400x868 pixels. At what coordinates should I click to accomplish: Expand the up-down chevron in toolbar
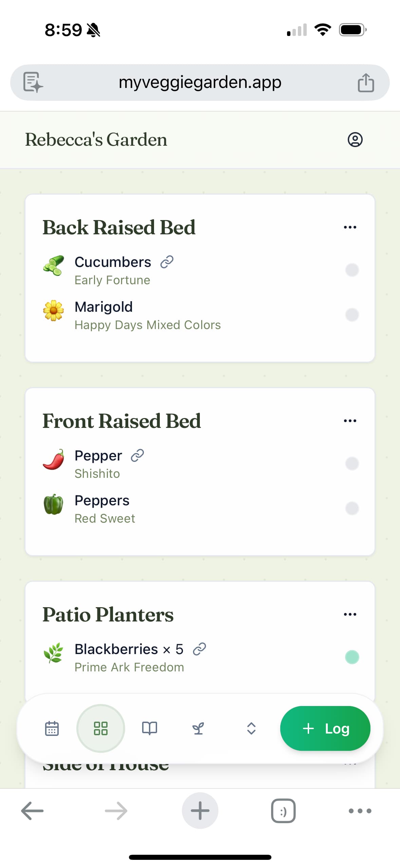pyautogui.click(x=251, y=728)
